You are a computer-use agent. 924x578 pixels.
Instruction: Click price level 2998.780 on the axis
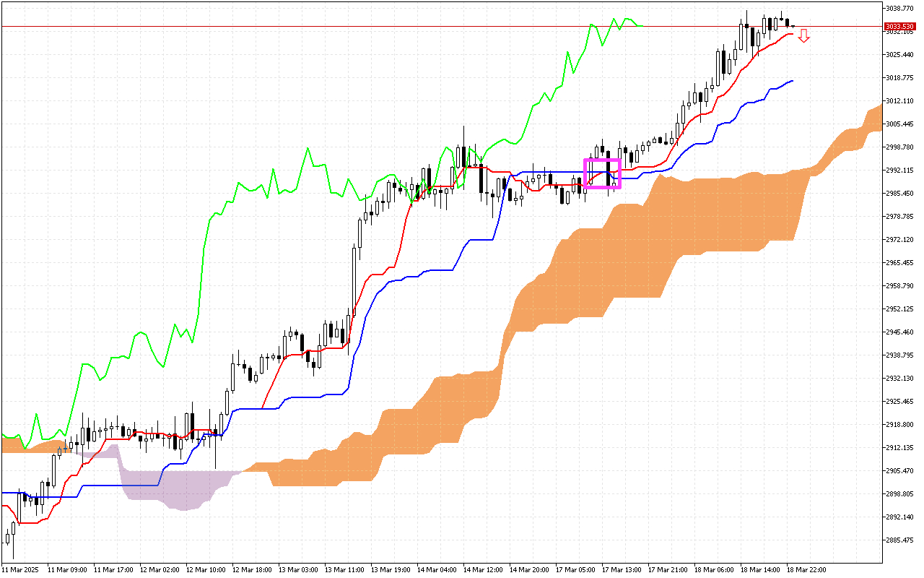[899, 147]
